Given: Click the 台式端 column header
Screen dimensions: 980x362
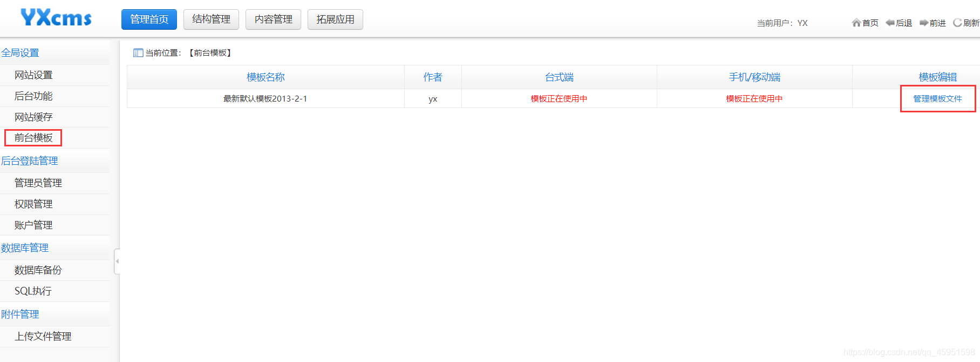Looking at the screenshot, I should [x=559, y=77].
